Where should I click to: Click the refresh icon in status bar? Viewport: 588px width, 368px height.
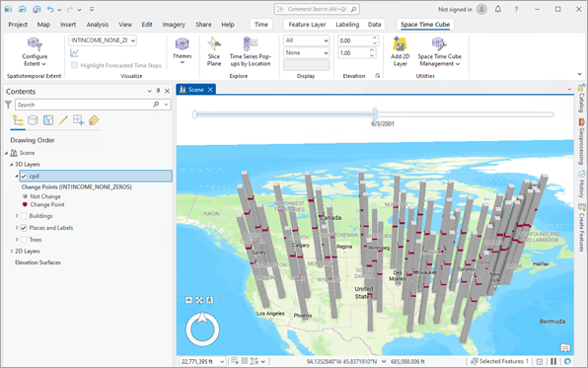click(x=567, y=361)
